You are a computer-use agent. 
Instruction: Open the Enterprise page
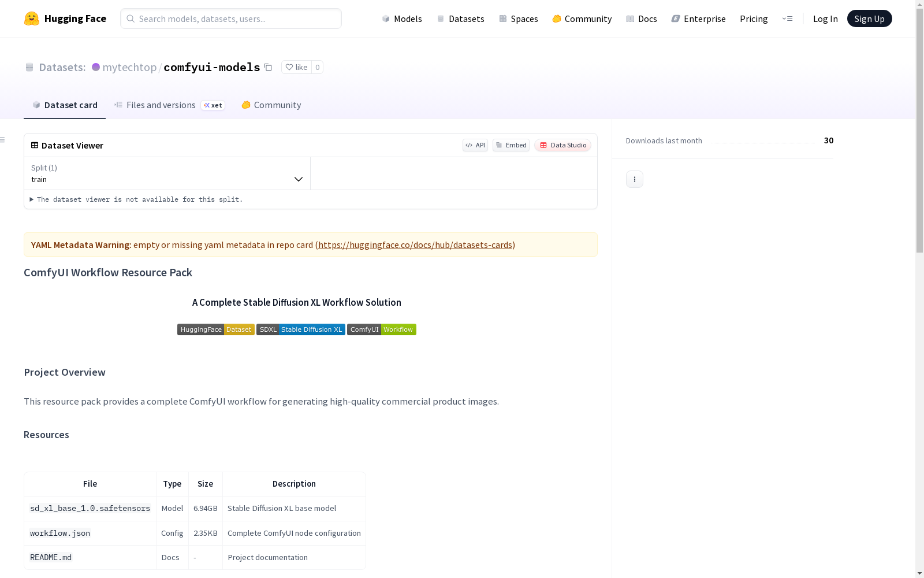[x=698, y=18]
